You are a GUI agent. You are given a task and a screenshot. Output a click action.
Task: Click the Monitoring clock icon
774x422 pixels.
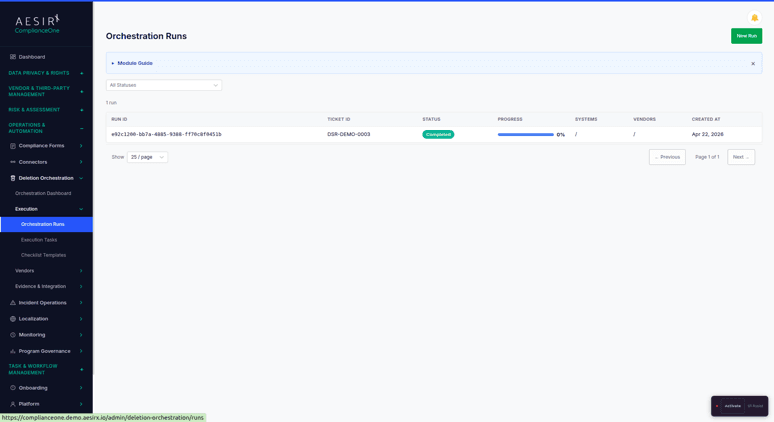(13, 335)
